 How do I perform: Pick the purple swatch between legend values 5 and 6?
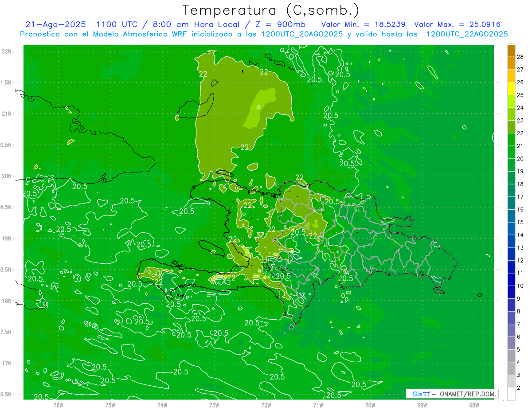(x=511, y=343)
